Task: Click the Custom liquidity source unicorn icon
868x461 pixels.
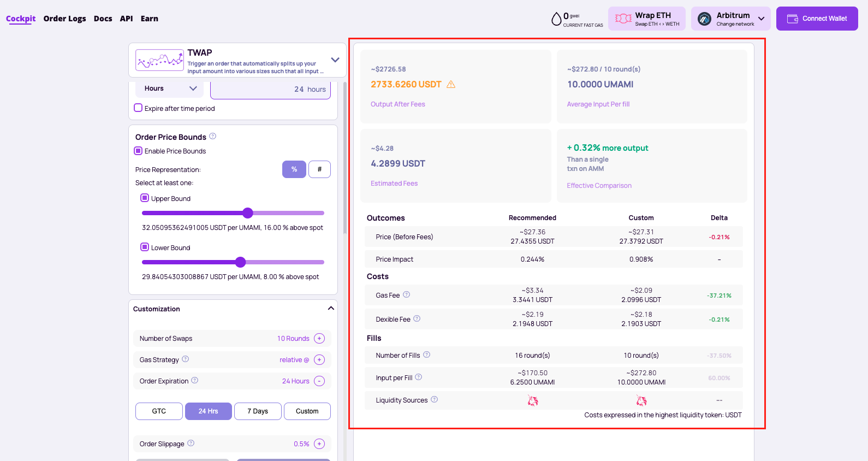Action: tap(641, 401)
